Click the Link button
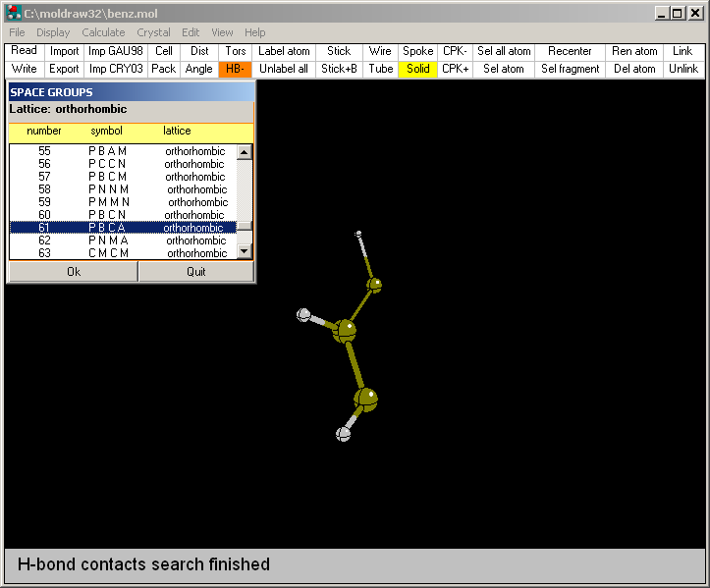The image size is (710, 588). coord(683,51)
